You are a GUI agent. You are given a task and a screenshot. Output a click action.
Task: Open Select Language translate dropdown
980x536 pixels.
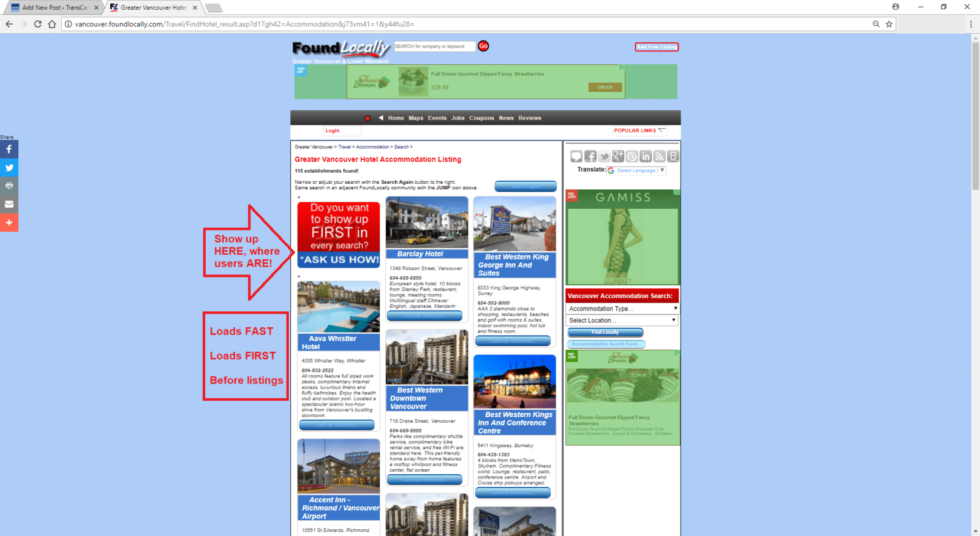tap(636, 170)
